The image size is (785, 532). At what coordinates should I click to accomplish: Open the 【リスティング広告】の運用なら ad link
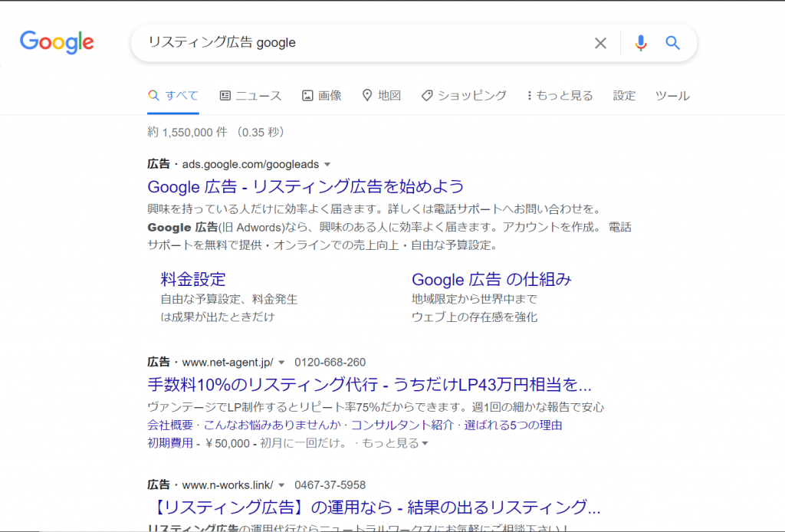(x=374, y=507)
